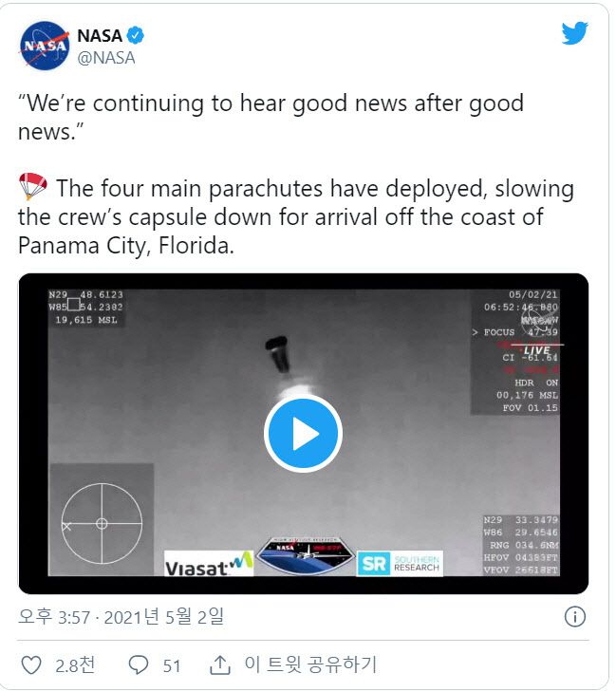Click the 51 replies count

[172, 665]
